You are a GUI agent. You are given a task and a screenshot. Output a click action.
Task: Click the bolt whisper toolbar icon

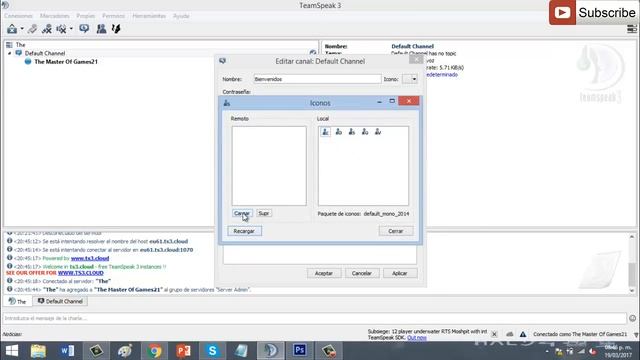(116, 29)
